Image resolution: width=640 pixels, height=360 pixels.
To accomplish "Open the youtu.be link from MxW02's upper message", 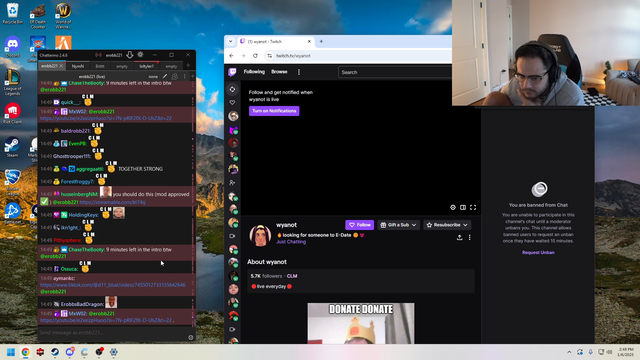I will [106, 118].
